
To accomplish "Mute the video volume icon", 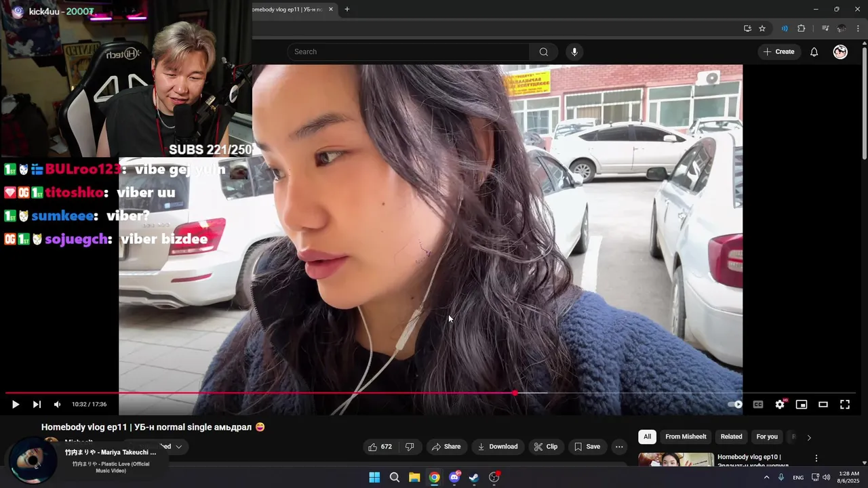I will (57, 405).
